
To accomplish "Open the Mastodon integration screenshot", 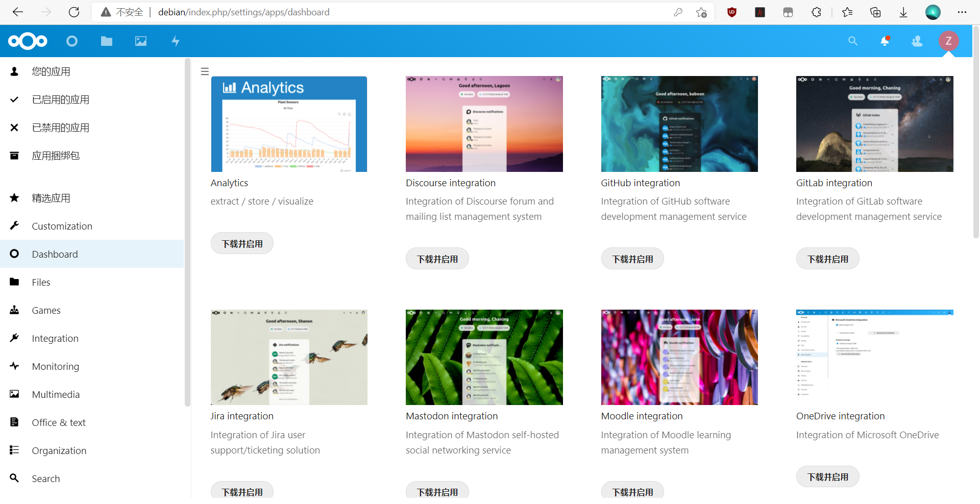I will click(484, 357).
